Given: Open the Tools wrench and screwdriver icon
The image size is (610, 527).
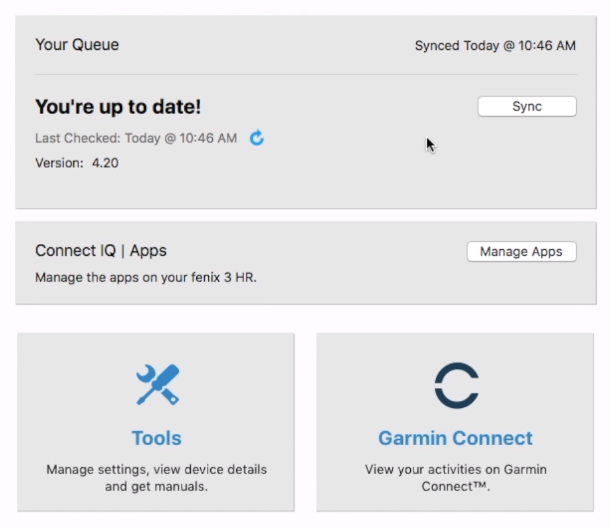Looking at the screenshot, I should [x=158, y=385].
